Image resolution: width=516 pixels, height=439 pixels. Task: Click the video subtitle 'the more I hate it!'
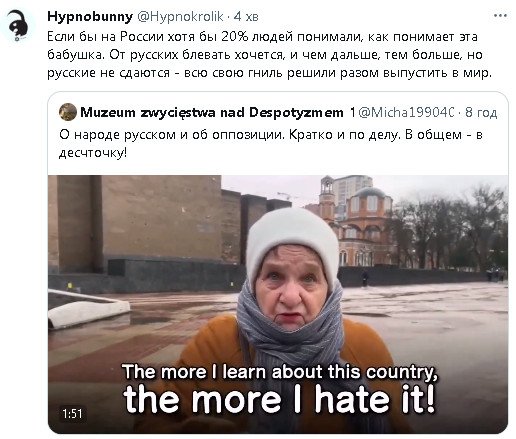(279, 399)
